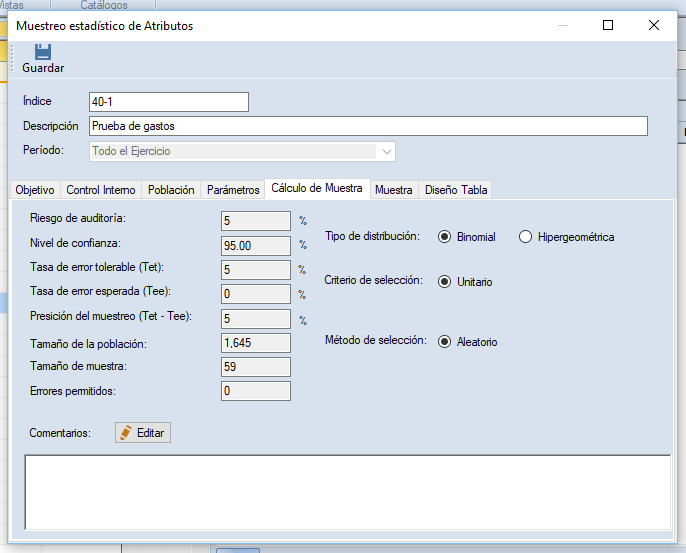Open the Diseño Tabla tab
The image size is (686, 553).
(x=456, y=190)
